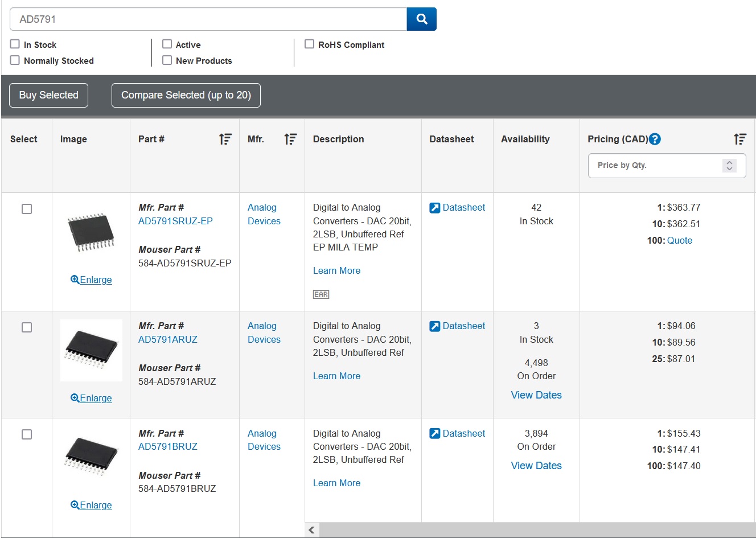Screen dimensions: 756x538
Task: Click the 4,498 On Order text
Action: (x=536, y=369)
